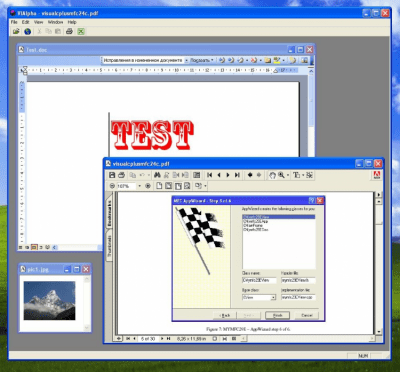This screenshot has height=372, width=400.
Task: Click the binoculars Find icon in PDF toolbar
Action: click(157, 175)
